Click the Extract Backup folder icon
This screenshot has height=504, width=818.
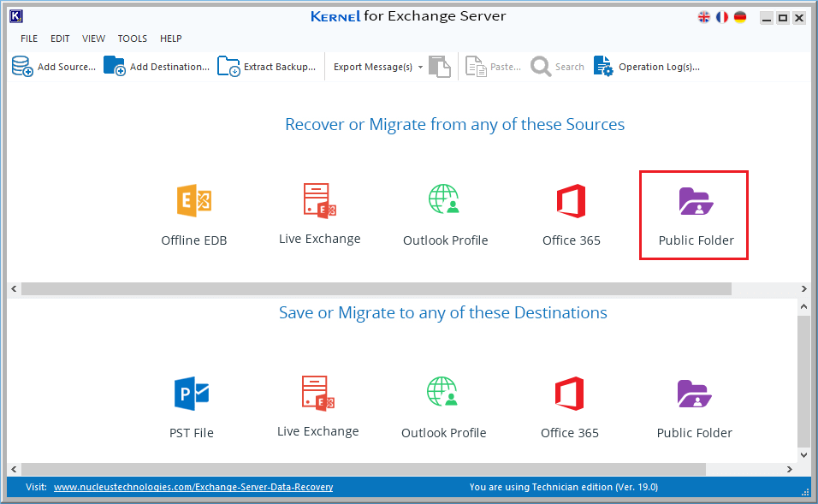coord(228,66)
